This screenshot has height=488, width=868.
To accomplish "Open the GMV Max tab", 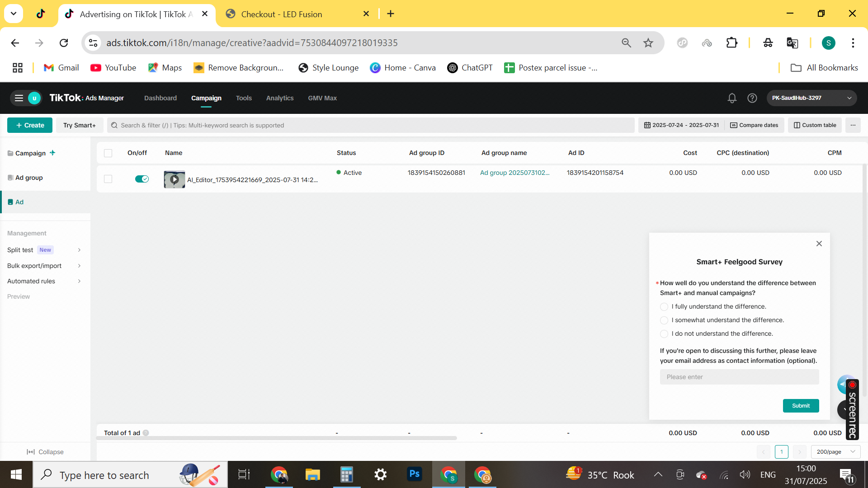I will [x=322, y=98].
